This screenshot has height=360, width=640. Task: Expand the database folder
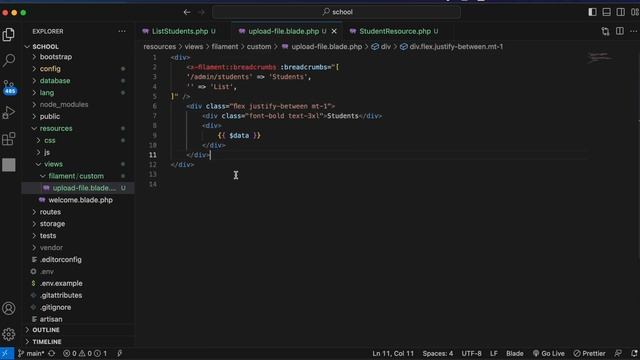point(78,81)
